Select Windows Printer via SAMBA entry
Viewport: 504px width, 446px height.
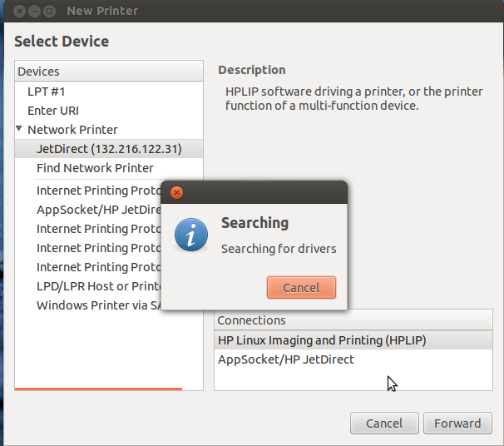point(98,305)
